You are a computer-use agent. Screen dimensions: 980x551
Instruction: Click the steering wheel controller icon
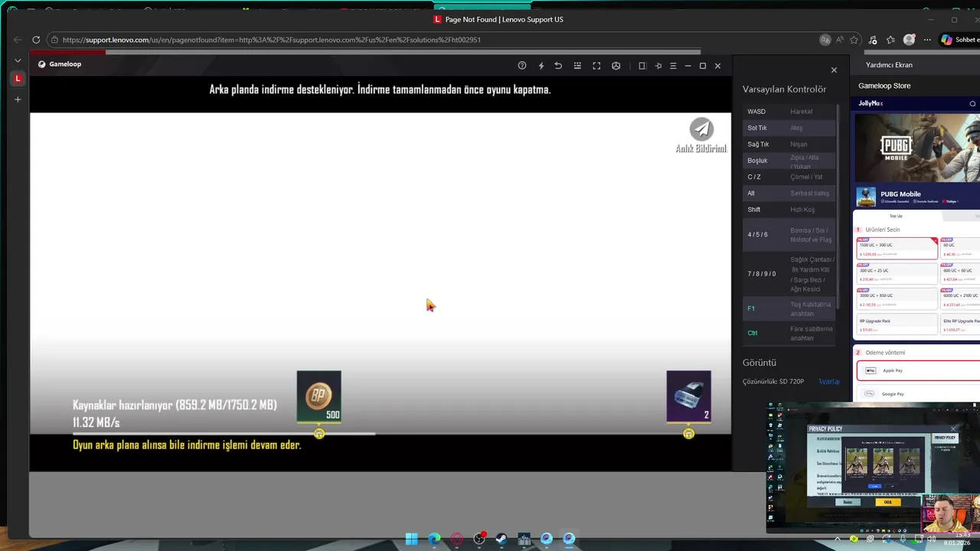pos(616,66)
